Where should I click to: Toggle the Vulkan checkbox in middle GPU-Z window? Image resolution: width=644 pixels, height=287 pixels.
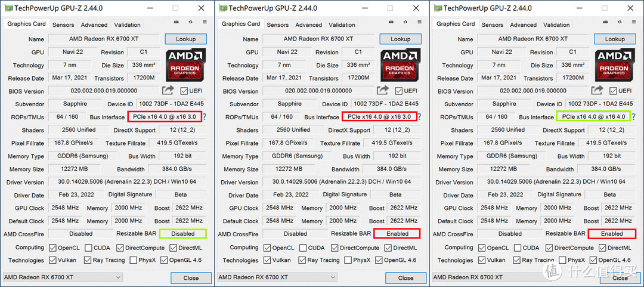click(267, 260)
